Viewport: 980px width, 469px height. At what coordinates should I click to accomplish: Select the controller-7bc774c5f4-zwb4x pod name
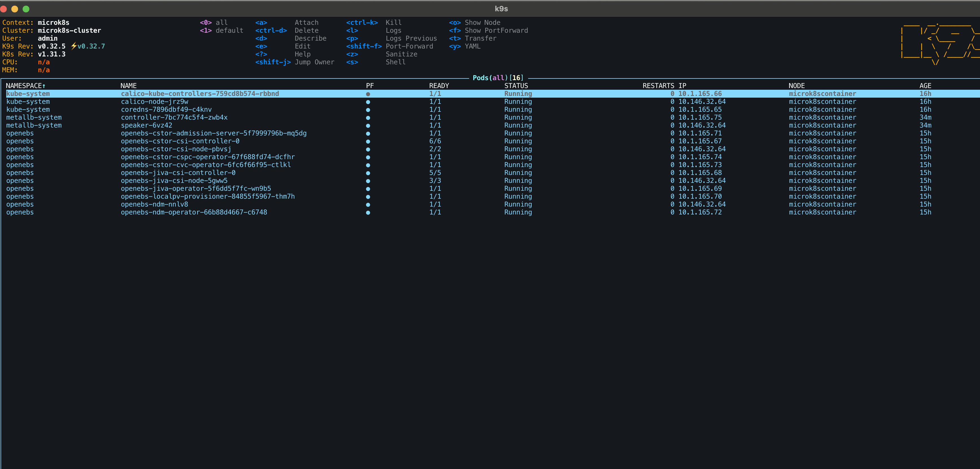pyautogui.click(x=174, y=117)
